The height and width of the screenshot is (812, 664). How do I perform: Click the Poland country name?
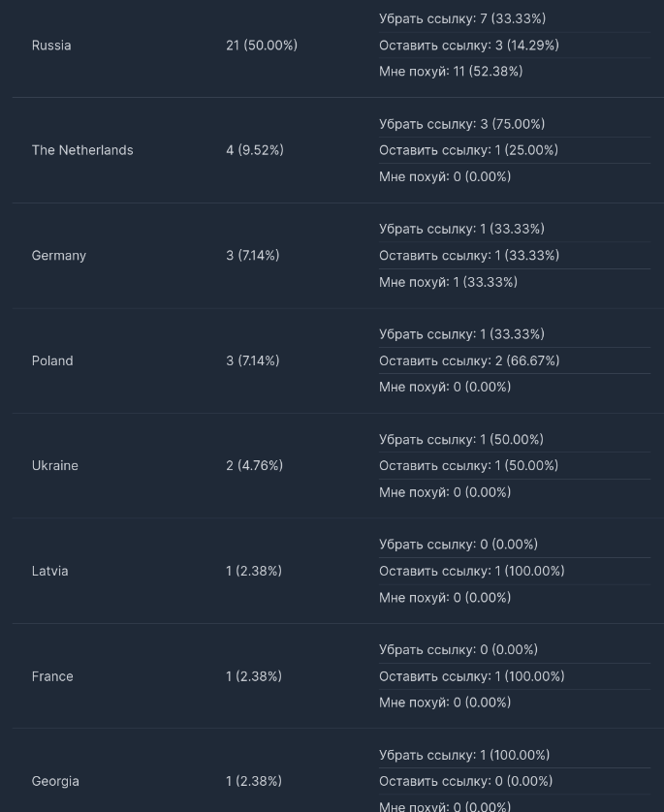52,360
